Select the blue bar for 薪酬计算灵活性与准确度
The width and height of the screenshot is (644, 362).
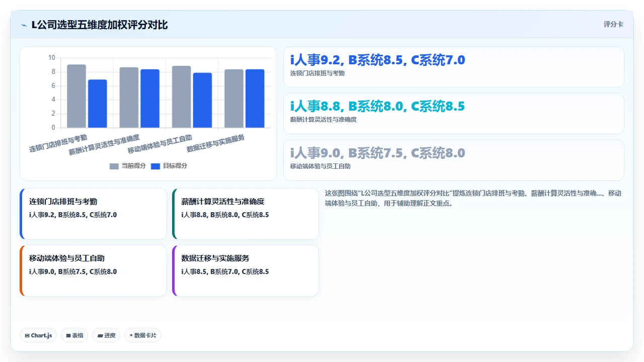pyautogui.click(x=150, y=99)
